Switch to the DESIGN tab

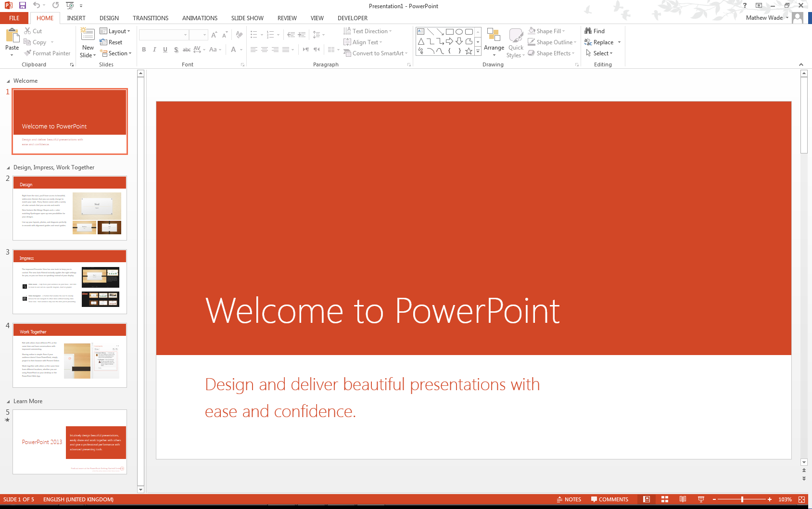tap(109, 18)
